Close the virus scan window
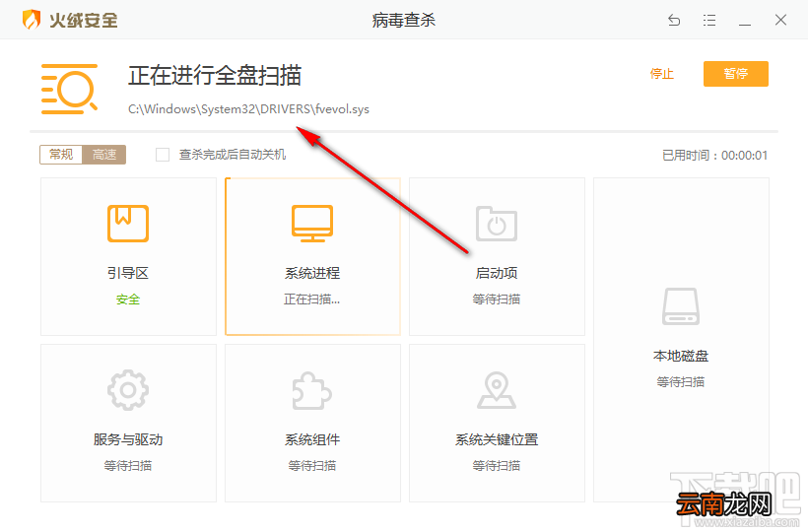 (x=780, y=20)
